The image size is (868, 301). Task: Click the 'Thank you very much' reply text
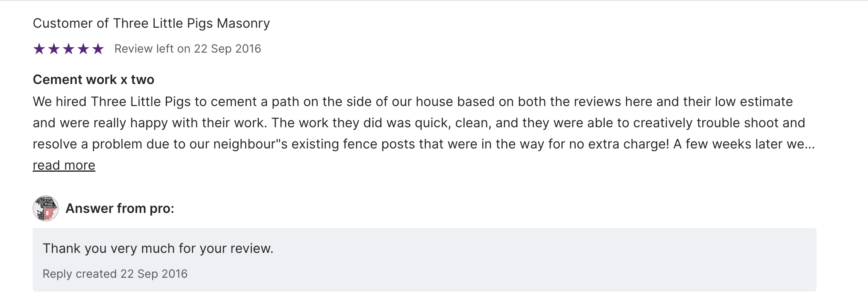[x=158, y=248]
